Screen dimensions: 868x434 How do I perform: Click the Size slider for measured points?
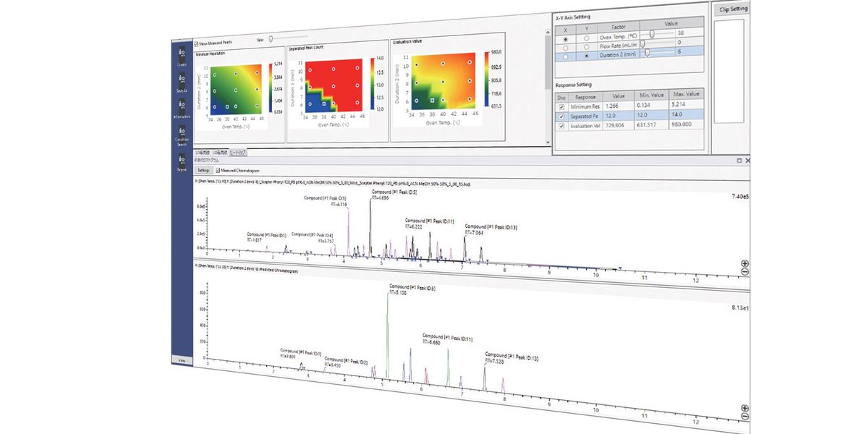click(271, 39)
